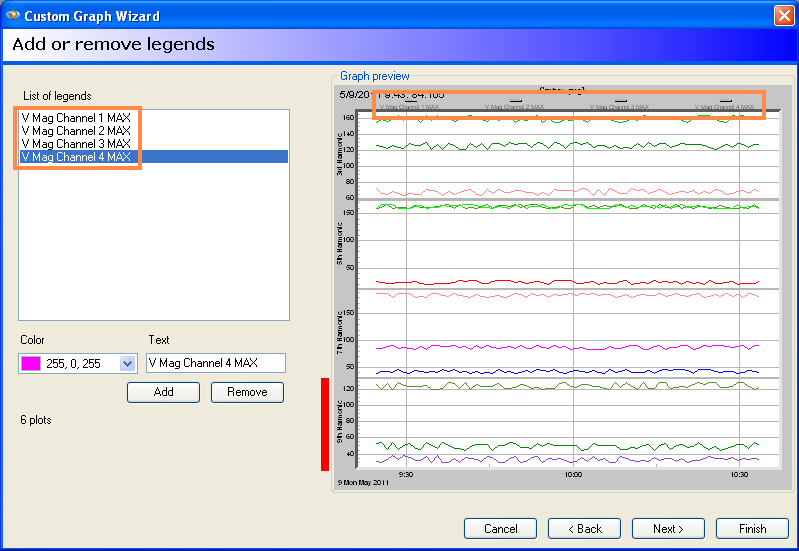Select V Mag Channel 2 MAX in legend list
This screenshot has height=551, width=799.
(76, 131)
